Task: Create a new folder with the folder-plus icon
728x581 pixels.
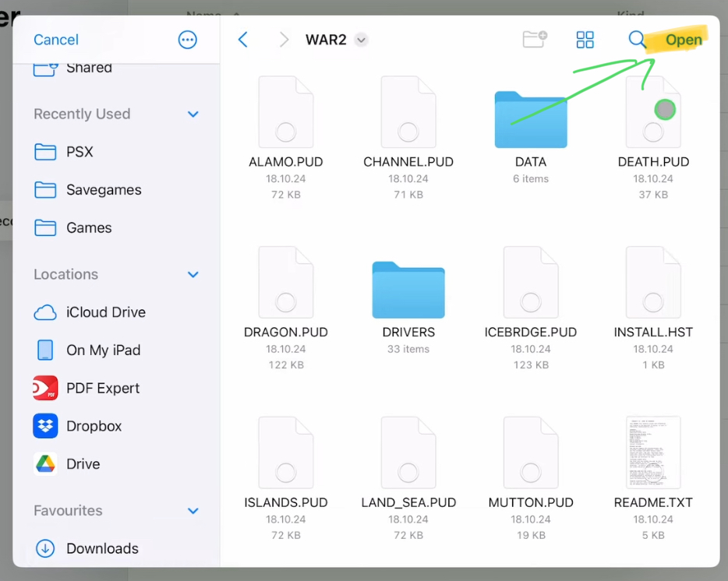Action: coord(535,40)
